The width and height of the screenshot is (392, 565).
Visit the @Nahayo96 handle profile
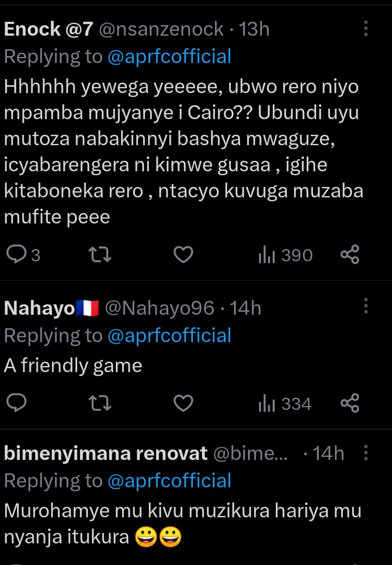click(159, 309)
